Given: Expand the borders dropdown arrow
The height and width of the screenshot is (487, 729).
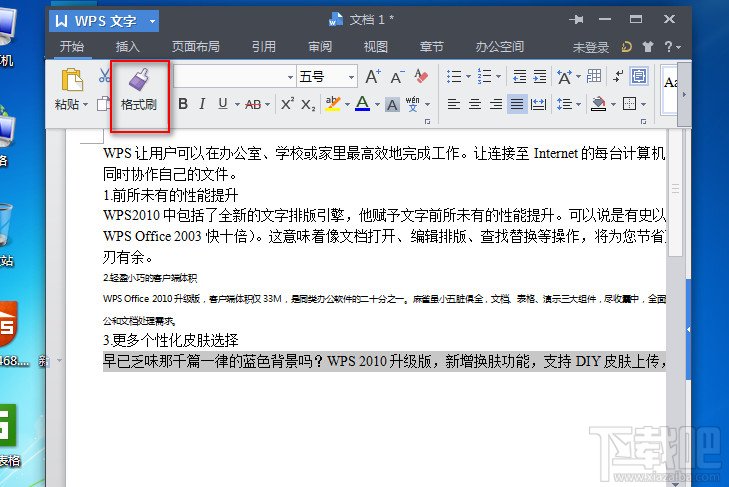Looking at the screenshot, I should coord(643,104).
